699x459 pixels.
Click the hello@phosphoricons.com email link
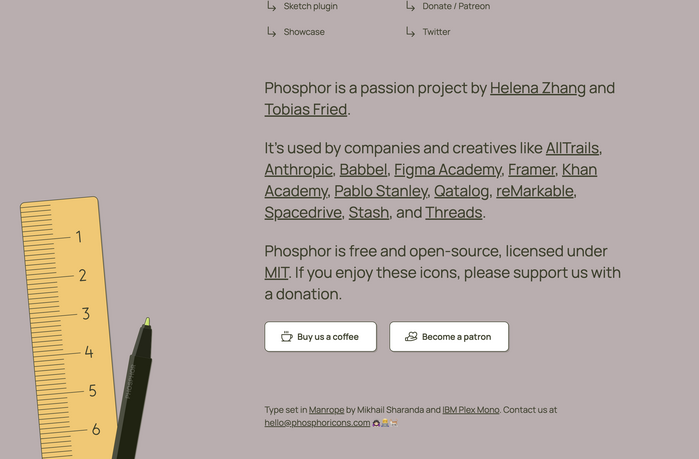click(317, 423)
